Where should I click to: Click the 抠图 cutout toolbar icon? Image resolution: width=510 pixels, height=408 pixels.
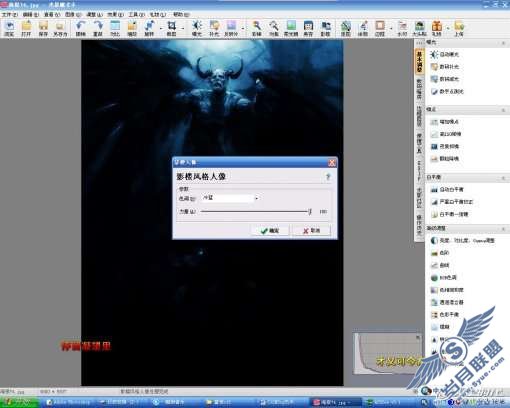346,28
